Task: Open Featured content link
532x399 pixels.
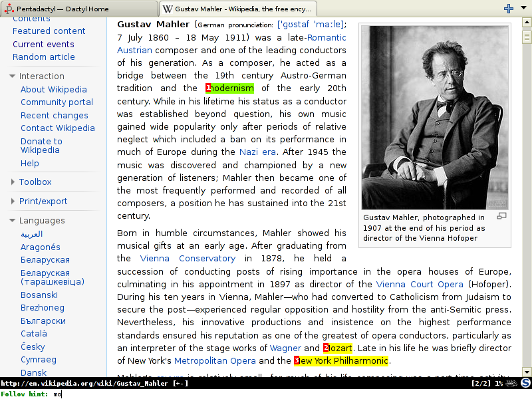Action: coord(49,31)
